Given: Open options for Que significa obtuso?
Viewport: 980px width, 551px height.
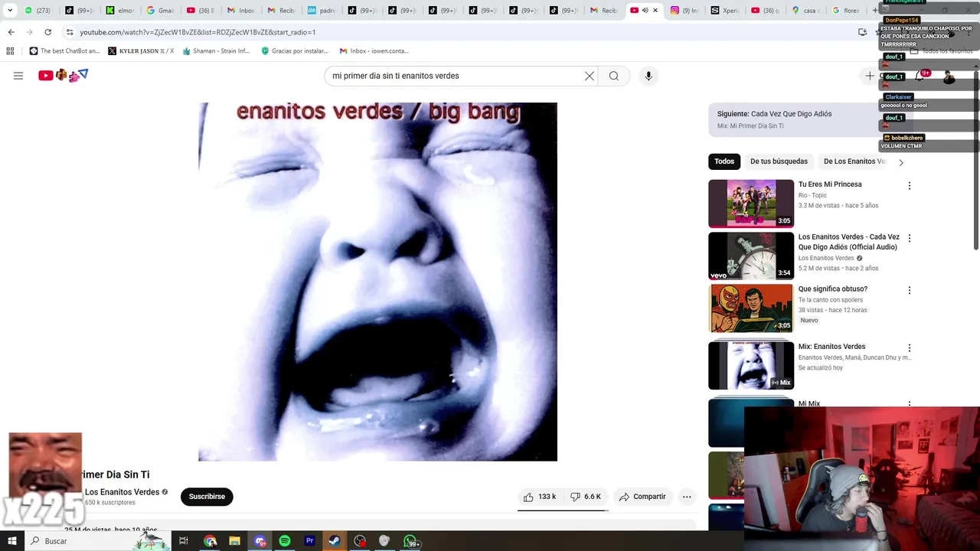Looking at the screenshot, I should click(910, 291).
